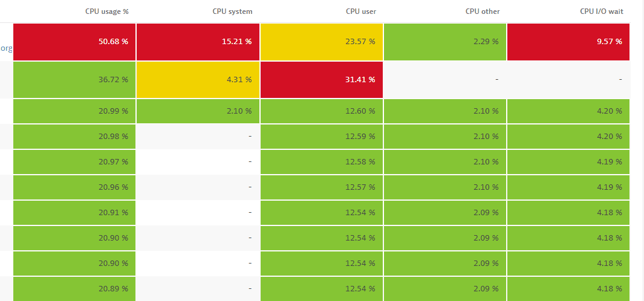Select the 12.60 % CPU user cell
This screenshot has height=301, width=644.
[322, 111]
